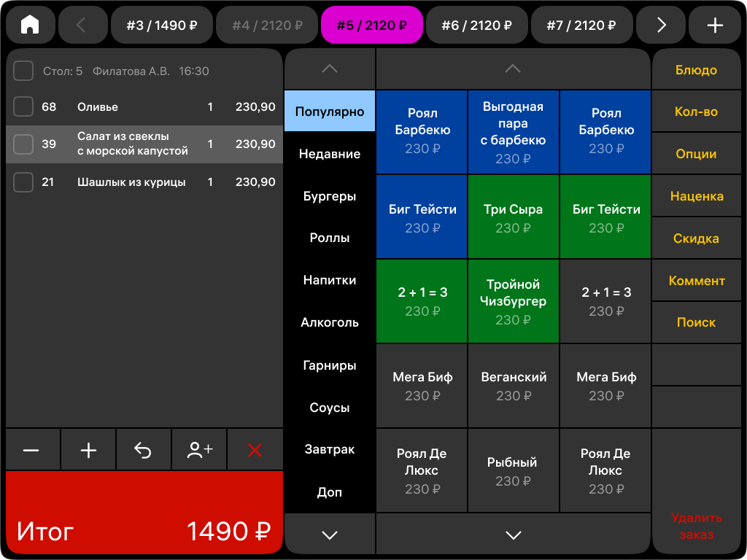Screen dimensions: 747x560
Task: Click the undo arrow icon
Action: 144,450
